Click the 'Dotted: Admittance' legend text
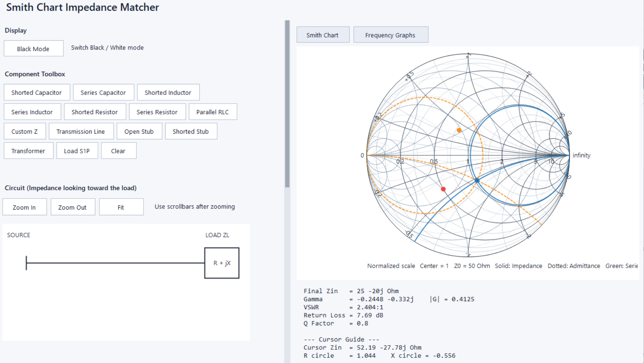 [574, 266]
